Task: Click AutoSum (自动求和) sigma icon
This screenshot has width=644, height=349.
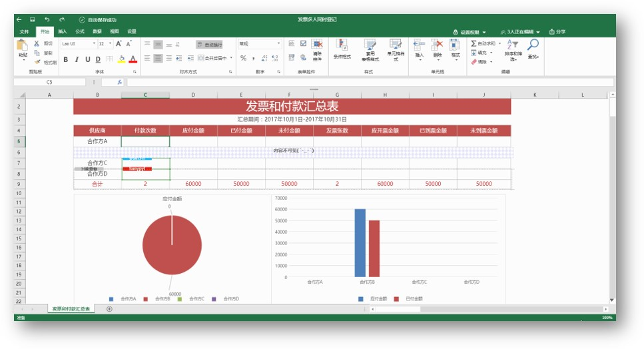Action: (474, 43)
